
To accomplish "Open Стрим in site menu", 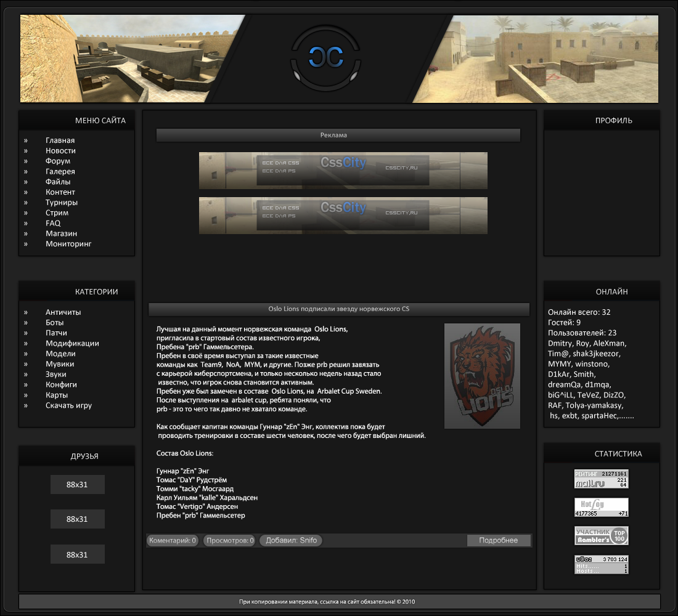I will 57,213.
